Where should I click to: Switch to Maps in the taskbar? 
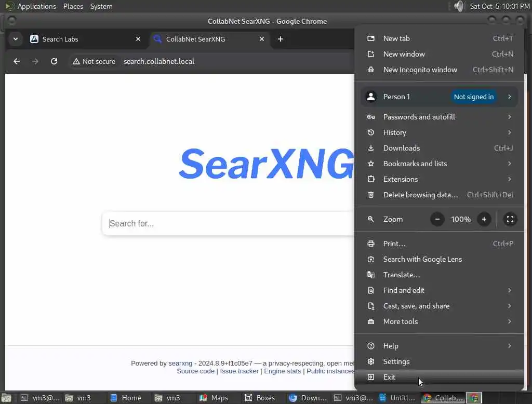click(x=214, y=398)
